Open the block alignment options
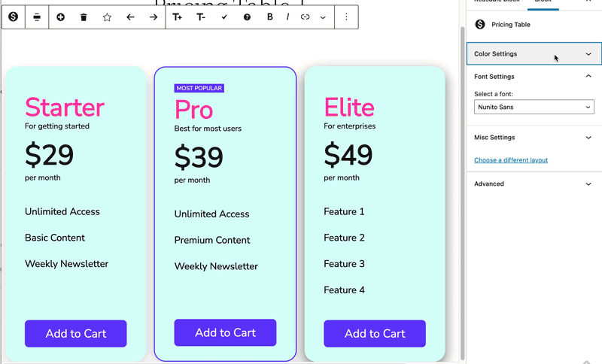The height and width of the screenshot is (364, 602). pos(37,17)
